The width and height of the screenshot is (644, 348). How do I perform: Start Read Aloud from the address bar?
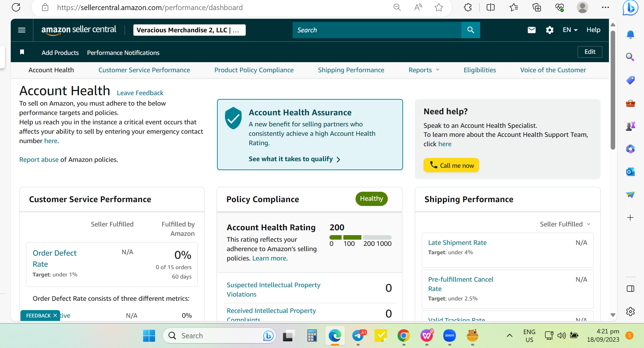tap(418, 7)
